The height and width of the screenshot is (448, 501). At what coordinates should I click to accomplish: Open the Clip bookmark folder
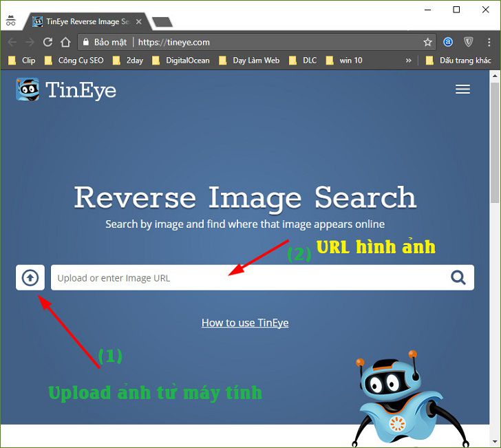(x=22, y=61)
